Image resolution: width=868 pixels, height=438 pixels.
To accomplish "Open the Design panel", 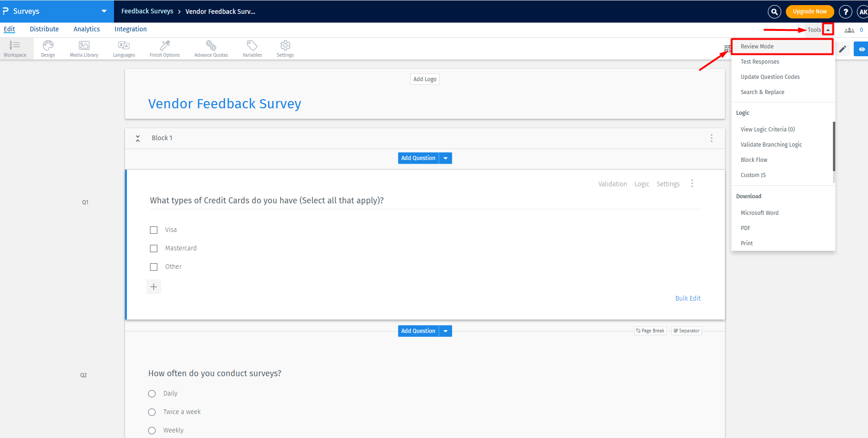I will 48,48.
